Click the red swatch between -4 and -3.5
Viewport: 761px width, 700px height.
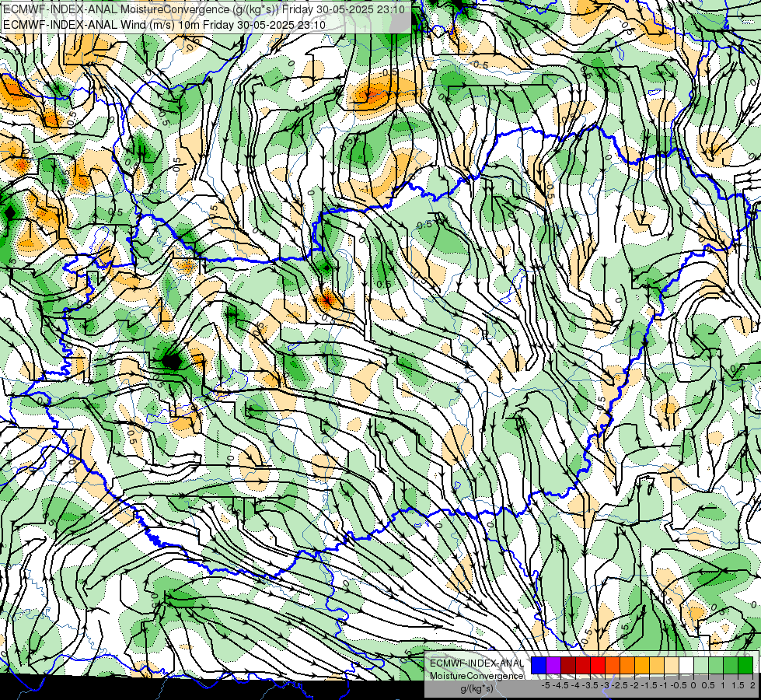click(x=583, y=665)
